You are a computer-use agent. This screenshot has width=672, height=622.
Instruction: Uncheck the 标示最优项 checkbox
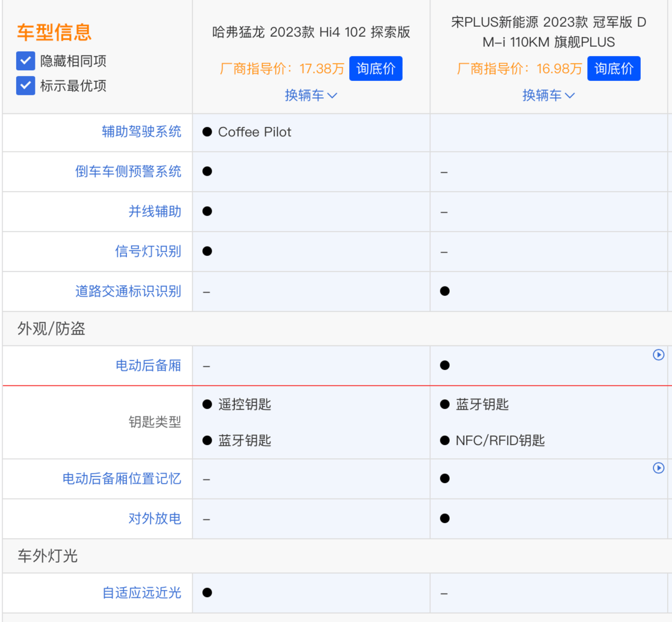click(26, 85)
